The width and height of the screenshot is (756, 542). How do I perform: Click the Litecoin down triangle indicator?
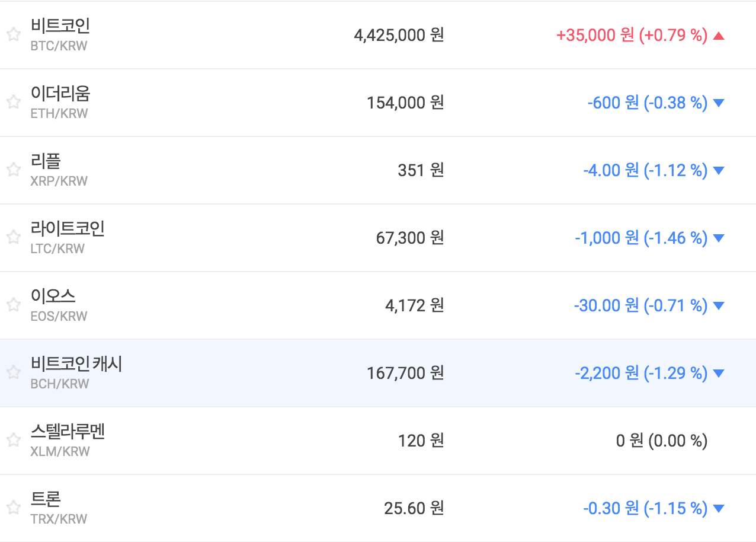(719, 238)
